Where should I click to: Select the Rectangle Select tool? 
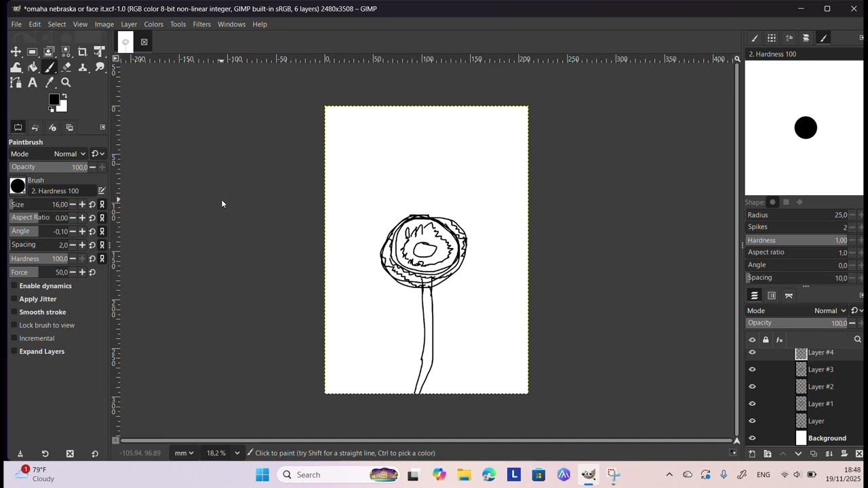click(32, 52)
